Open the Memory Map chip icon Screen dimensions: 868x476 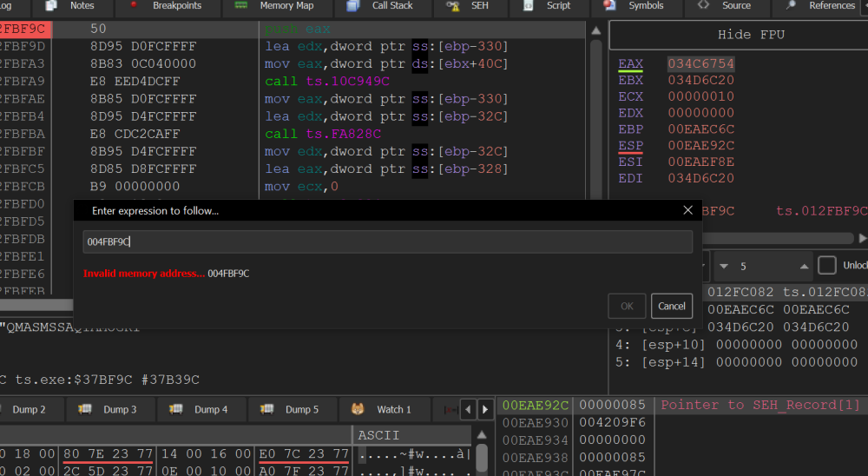[x=241, y=5]
